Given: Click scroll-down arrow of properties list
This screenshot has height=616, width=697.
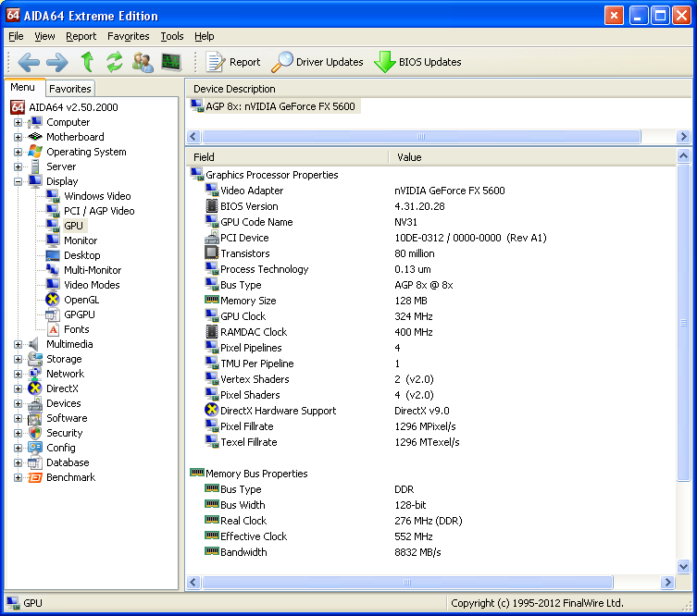Looking at the screenshot, I should tap(683, 566).
